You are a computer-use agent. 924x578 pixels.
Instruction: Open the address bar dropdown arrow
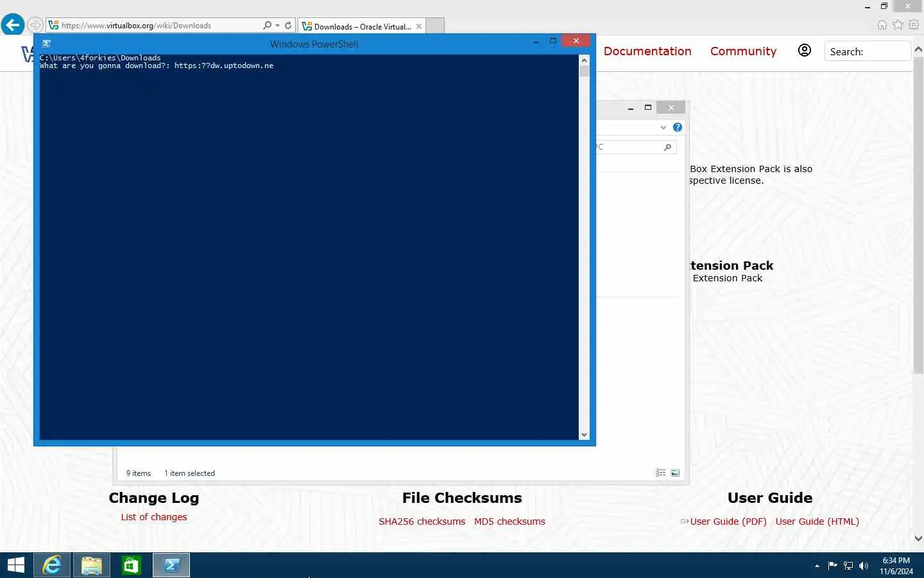point(277,26)
